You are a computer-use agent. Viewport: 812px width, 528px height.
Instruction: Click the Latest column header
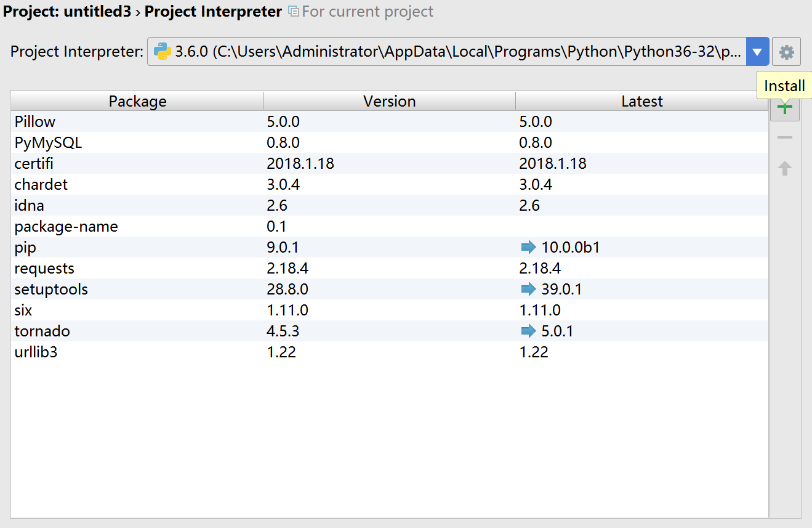pyautogui.click(x=642, y=101)
